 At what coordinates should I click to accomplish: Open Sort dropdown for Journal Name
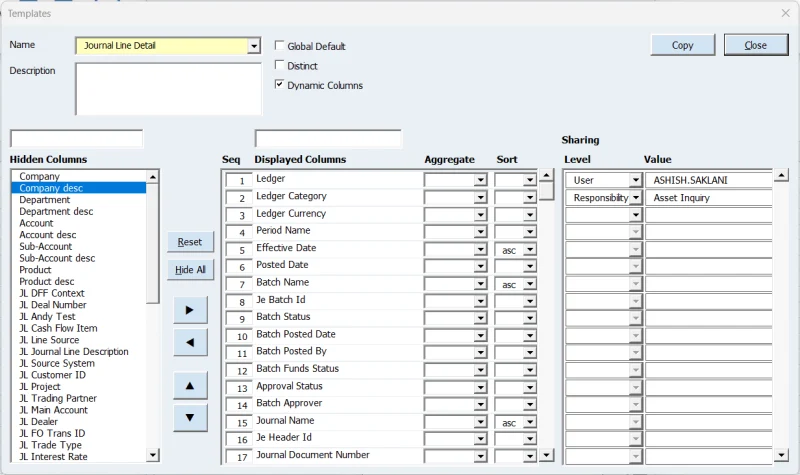(530, 422)
